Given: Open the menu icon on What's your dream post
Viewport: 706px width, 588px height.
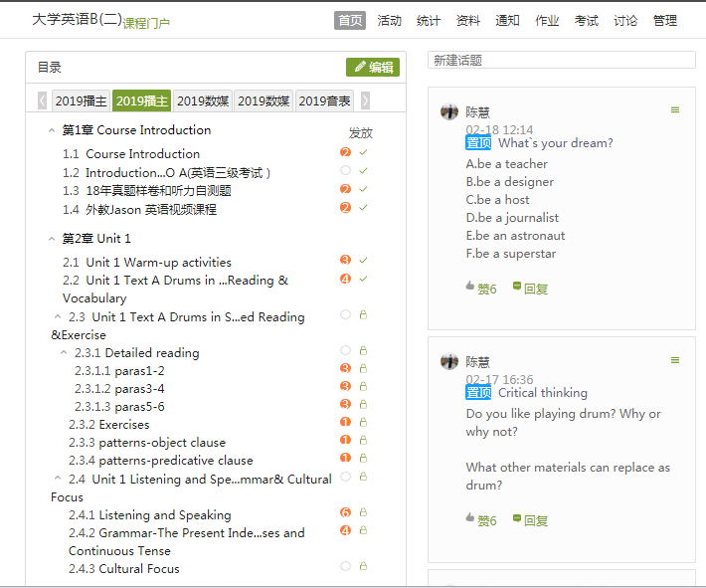Looking at the screenshot, I should pyautogui.click(x=675, y=110).
